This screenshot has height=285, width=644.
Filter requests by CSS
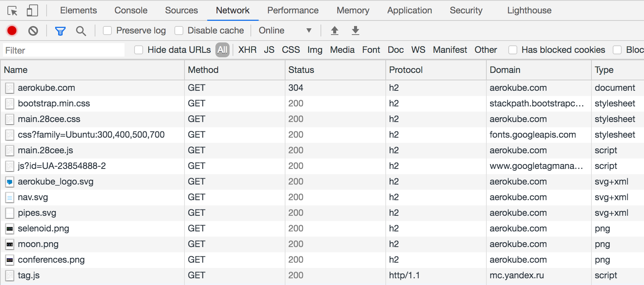291,50
